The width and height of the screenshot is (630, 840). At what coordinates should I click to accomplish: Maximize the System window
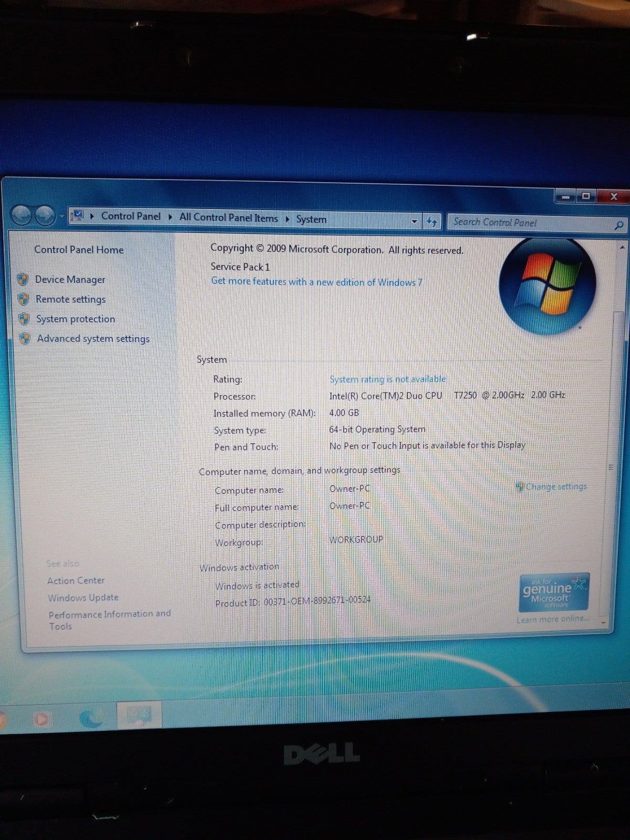pos(586,197)
